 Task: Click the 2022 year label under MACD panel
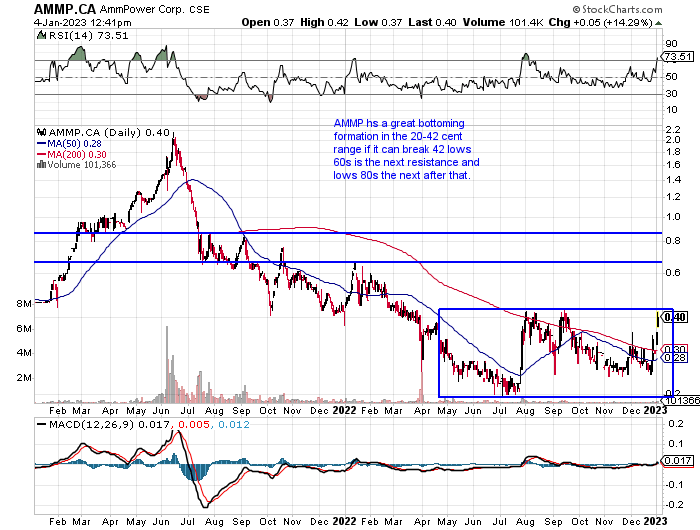click(x=344, y=521)
